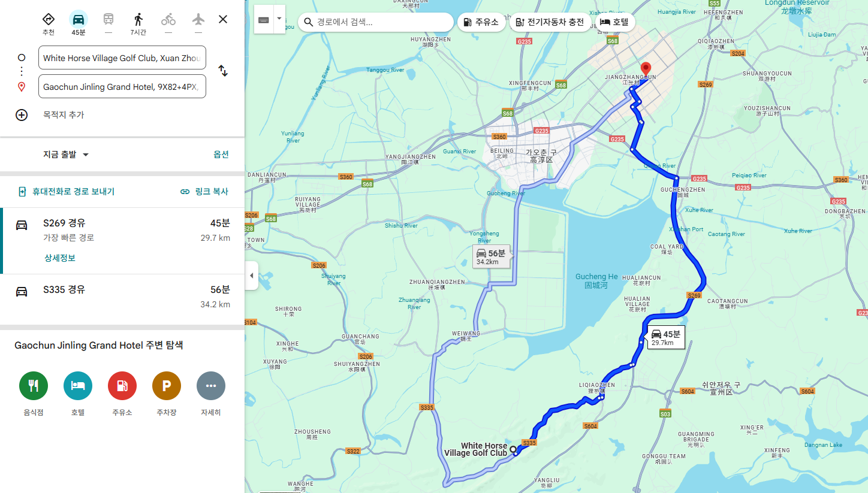Select the 56분 34.2km route label on map
This screenshot has width=868, height=493.
pyautogui.click(x=491, y=256)
